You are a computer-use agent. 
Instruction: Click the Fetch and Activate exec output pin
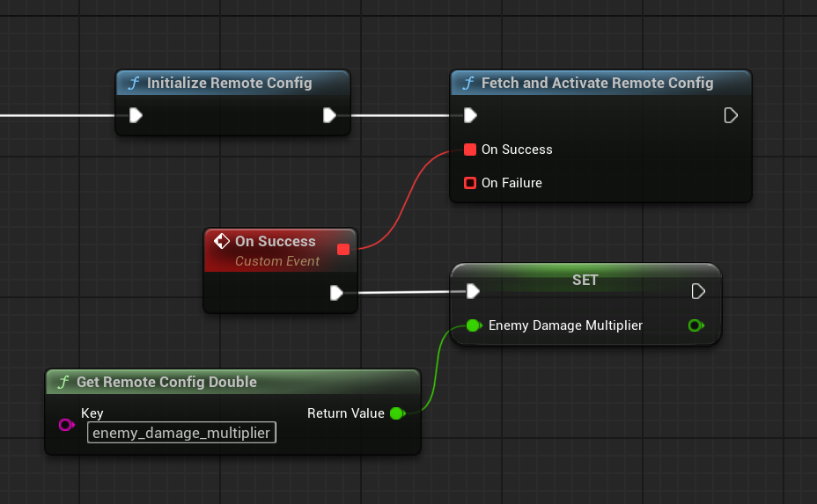pos(730,115)
